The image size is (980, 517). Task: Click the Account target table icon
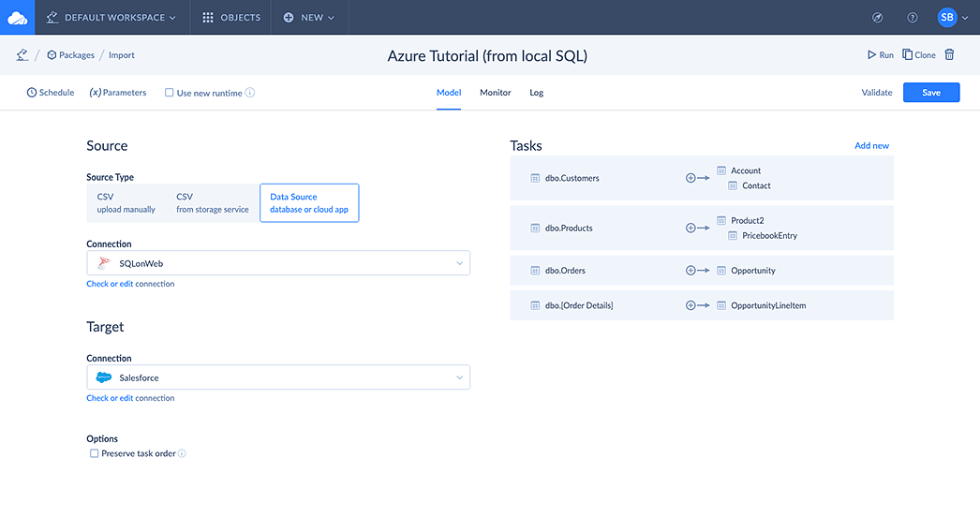(721, 170)
